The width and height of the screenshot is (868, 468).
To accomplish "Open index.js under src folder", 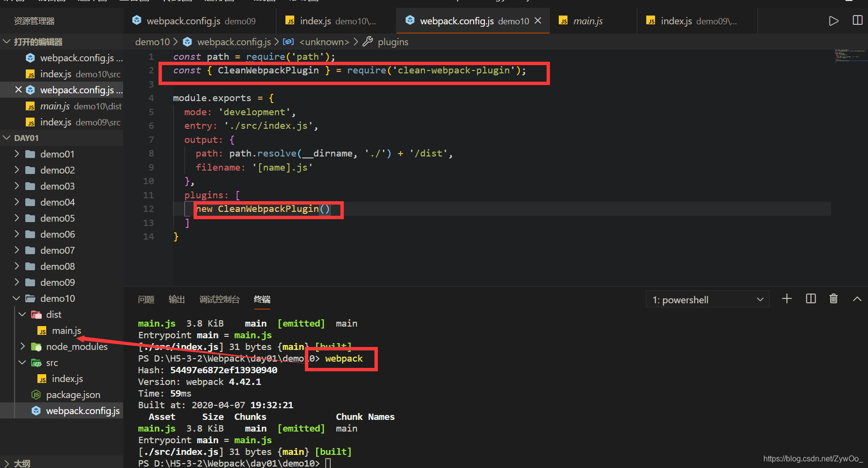I will click(x=61, y=379).
